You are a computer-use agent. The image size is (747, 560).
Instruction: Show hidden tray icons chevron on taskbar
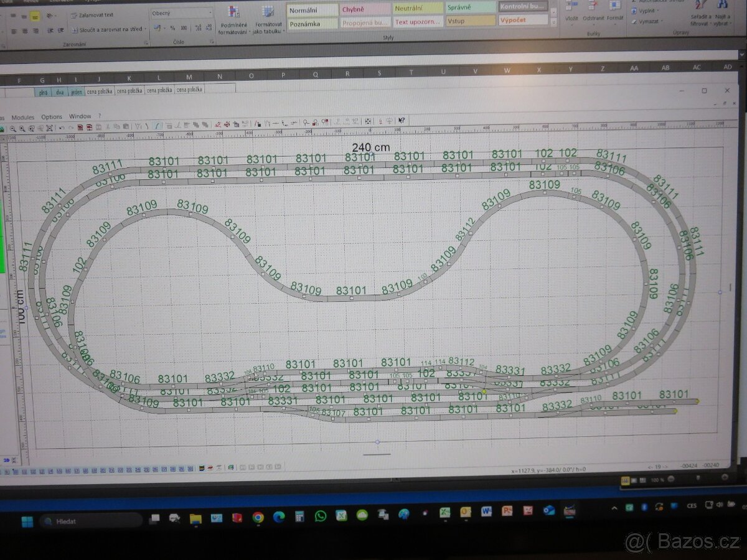614,508
